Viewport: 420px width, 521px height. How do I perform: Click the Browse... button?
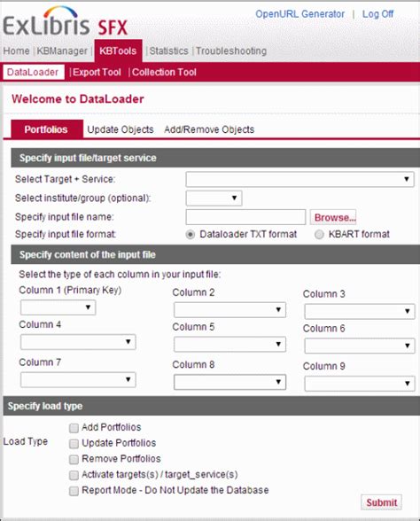coord(333,217)
